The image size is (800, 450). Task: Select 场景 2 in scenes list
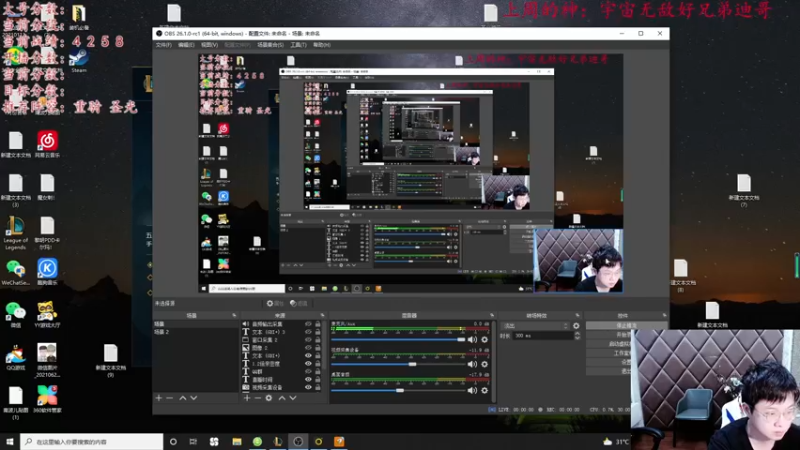(x=195, y=332)
